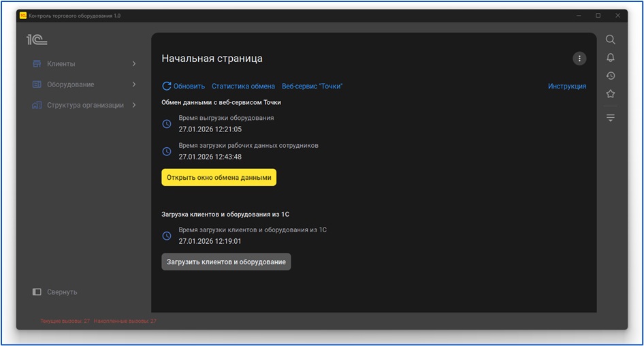644x346 pixels.
Task: Click clock icon beside Время загрузки рабочих данных
Action: [x=166, y=151]
